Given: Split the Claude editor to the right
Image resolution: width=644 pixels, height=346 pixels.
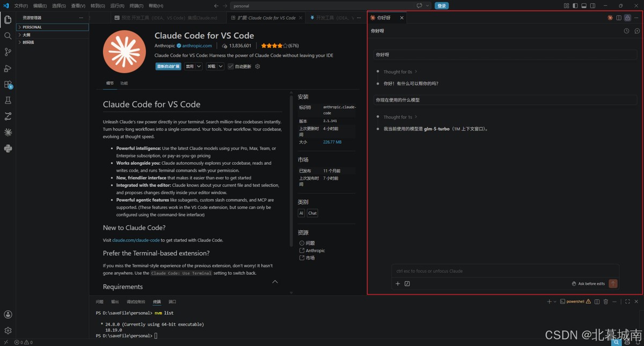Looking at the screenshot, I should click(619, 18).
